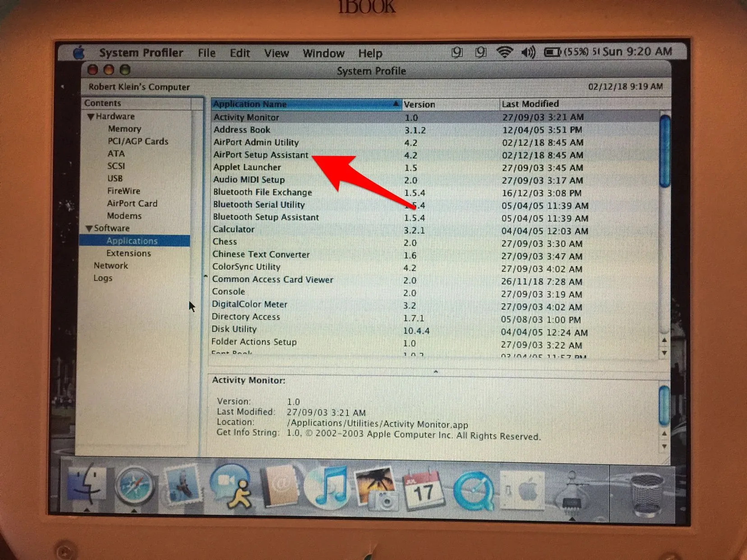
Task: Select the AirPort Setup Assistant row
Action: coord(261,155)
